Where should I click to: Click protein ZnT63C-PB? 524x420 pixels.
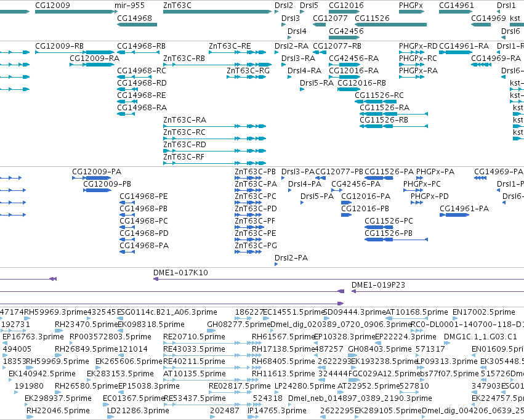coord(256,172)
